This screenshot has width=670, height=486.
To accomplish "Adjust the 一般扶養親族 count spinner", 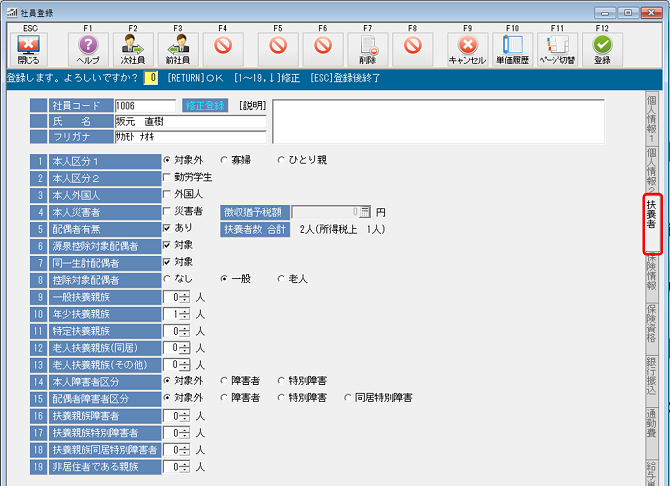I will pos(183,297).
